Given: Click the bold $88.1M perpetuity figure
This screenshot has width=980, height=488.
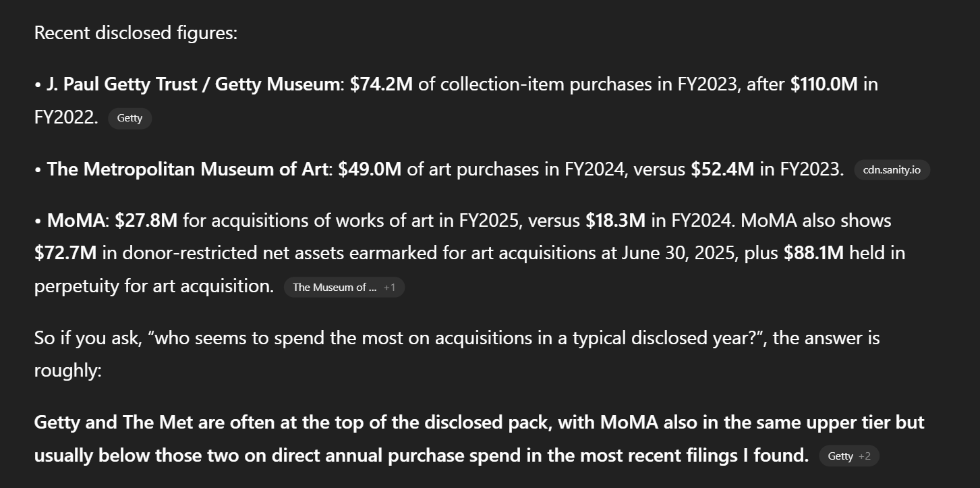Looking at the screenshot, I should pyautogui.click(x=813, y=253).
